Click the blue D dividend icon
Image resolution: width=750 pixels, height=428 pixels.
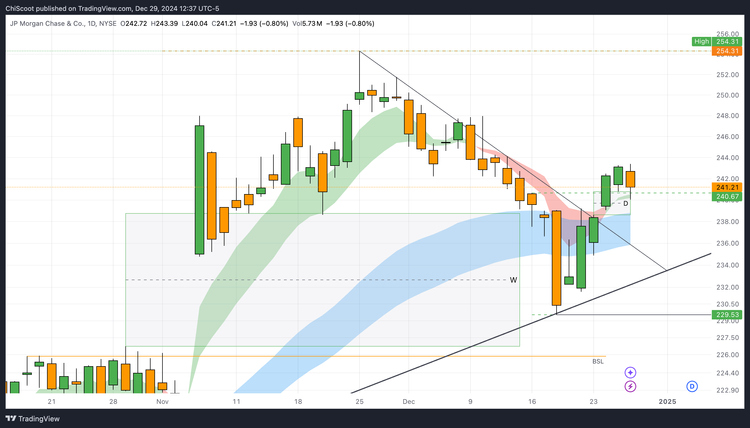(692, 386)
